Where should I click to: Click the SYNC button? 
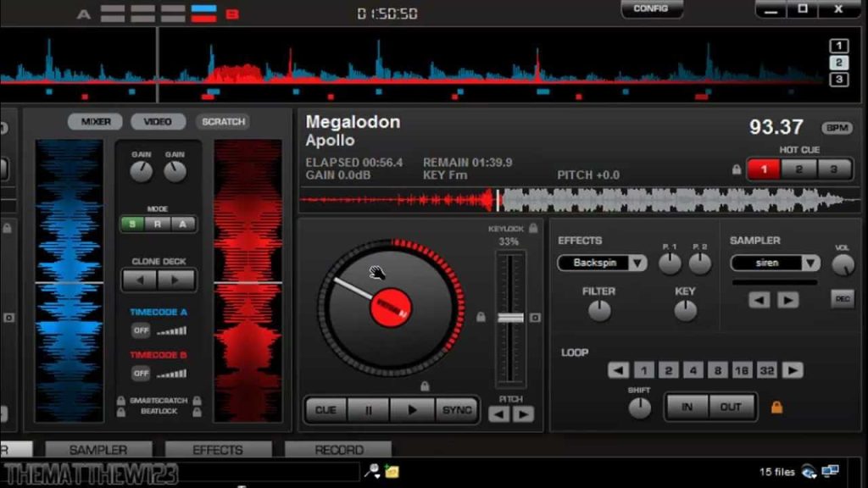pyautogui.click(x=457, y=411)
